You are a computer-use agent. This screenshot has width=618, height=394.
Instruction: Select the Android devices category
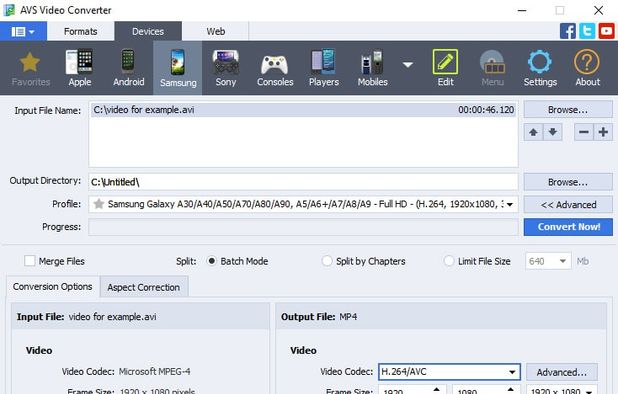click(128, 69)
